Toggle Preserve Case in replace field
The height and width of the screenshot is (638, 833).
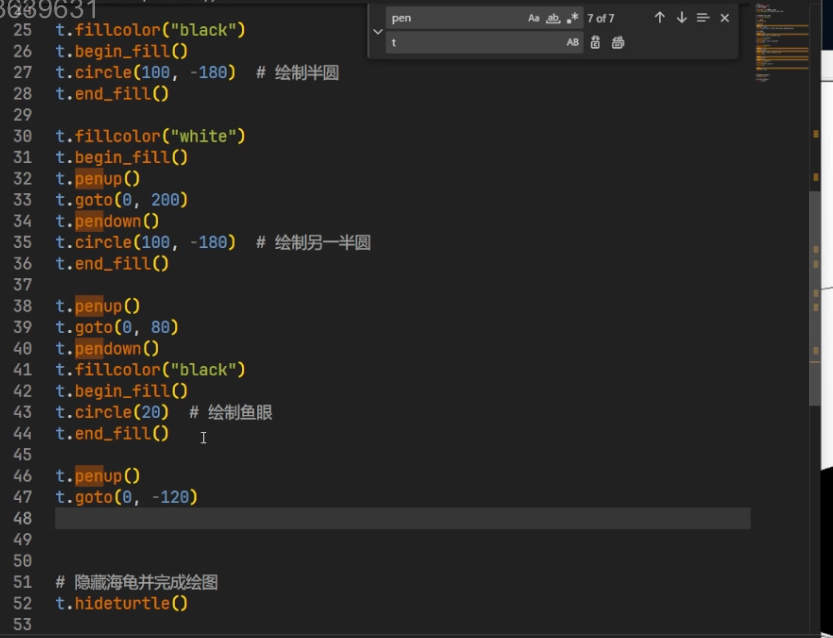pyautogui.click(x=572, y=43)
